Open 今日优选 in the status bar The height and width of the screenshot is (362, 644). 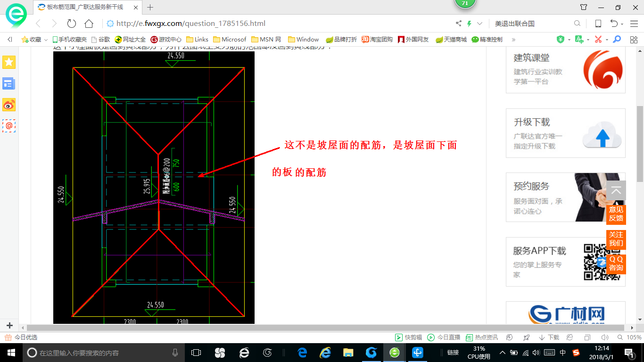21,337
